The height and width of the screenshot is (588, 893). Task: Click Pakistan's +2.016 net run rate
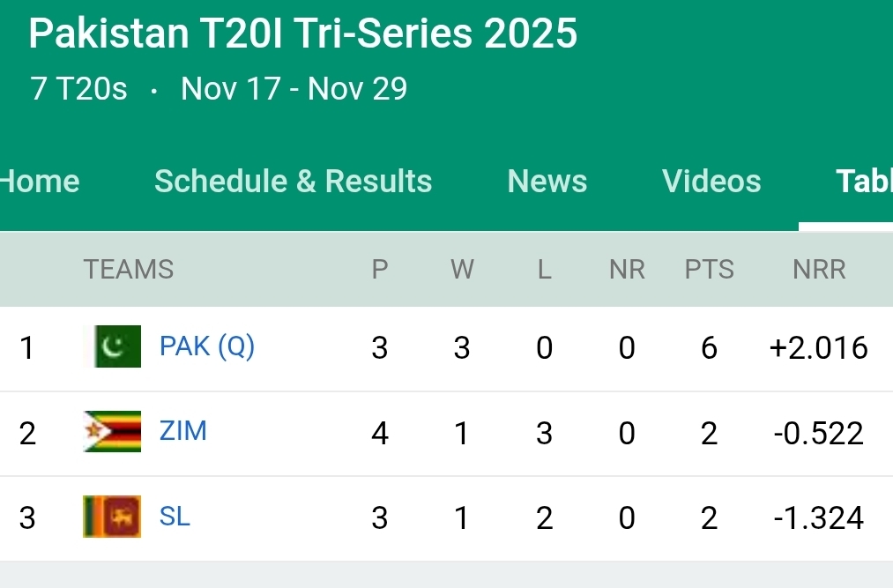click(x=819, y=348)
